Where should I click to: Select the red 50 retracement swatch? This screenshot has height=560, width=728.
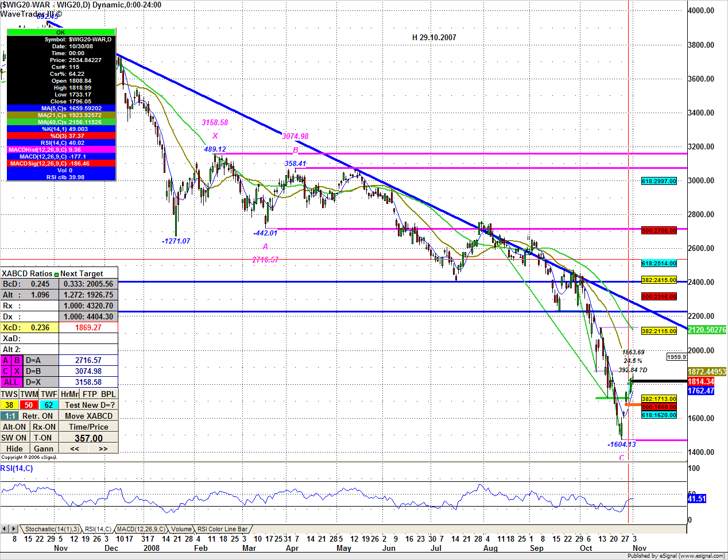(29, 405)
